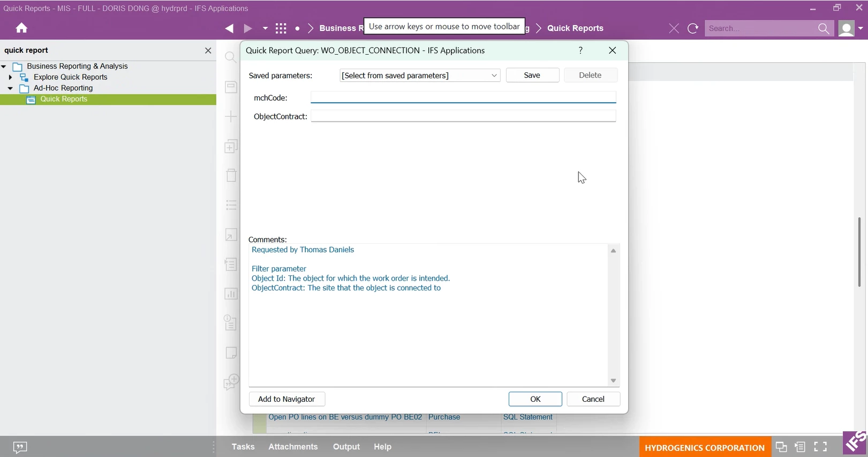Click the sidebar search magnifier icon
The image size is (868, 457).
[231, 57]
